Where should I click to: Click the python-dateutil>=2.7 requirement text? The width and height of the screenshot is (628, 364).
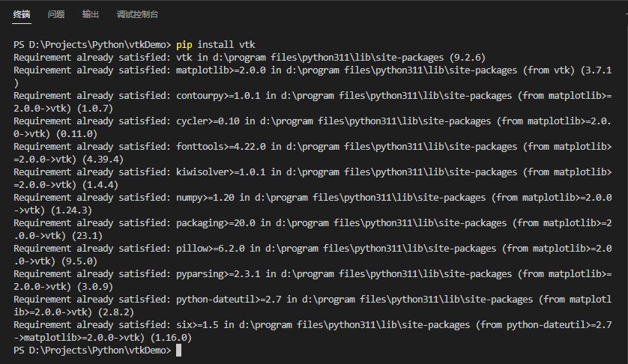229,300
